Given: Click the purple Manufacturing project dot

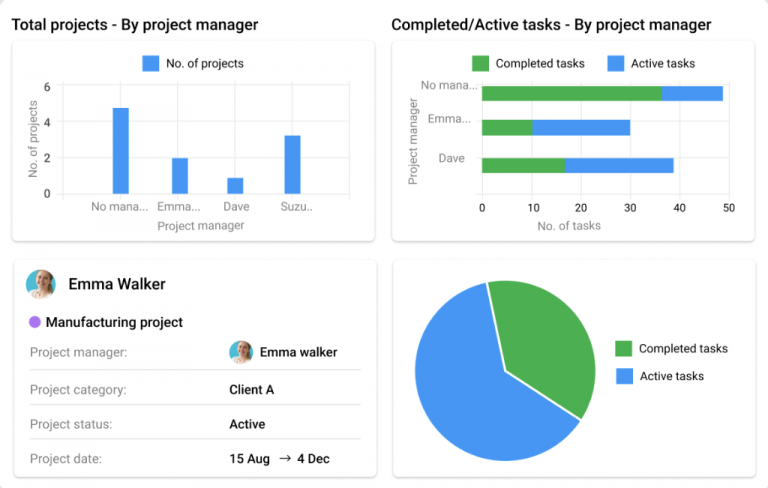Looking at the screenshot, I should 35,322.
